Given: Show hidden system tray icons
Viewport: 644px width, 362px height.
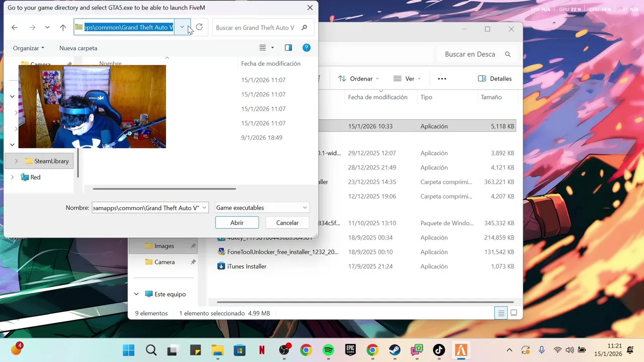Looking at the screenshot, I should [509, 350].
